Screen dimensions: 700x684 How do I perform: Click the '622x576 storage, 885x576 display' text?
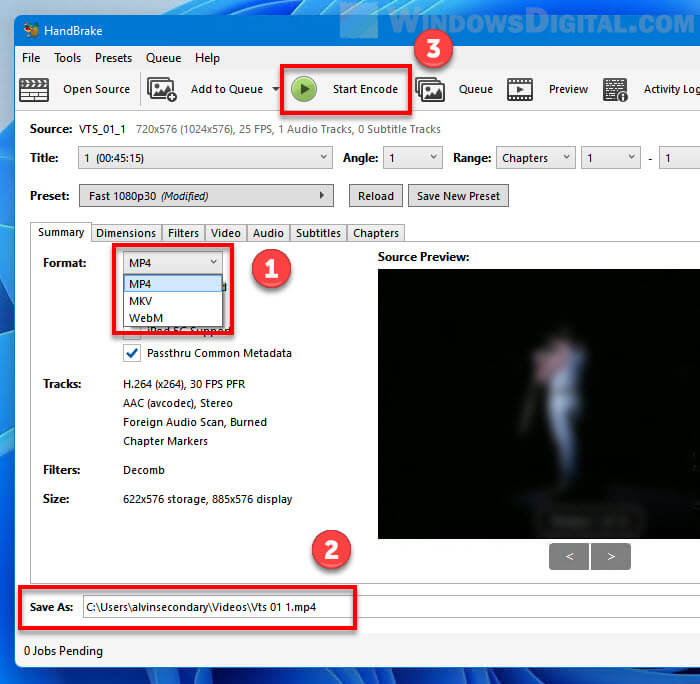208,499
